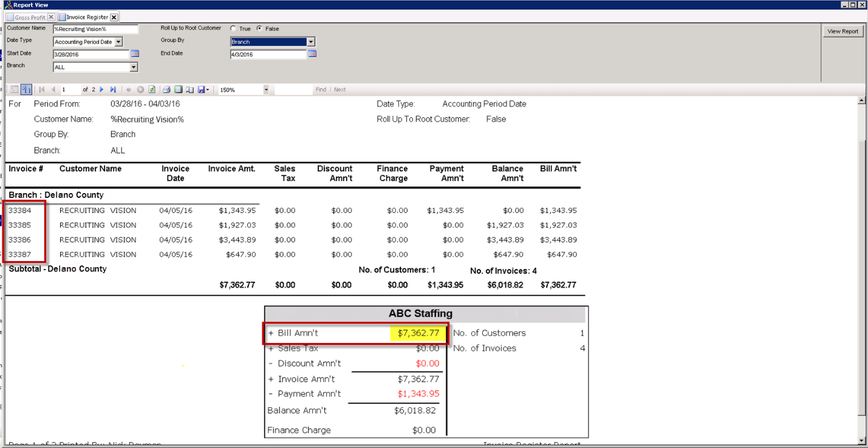This screenshot has width=868, height=448.
Task: Set Roll Up to Root Customer to False
Action: [260, 29]
